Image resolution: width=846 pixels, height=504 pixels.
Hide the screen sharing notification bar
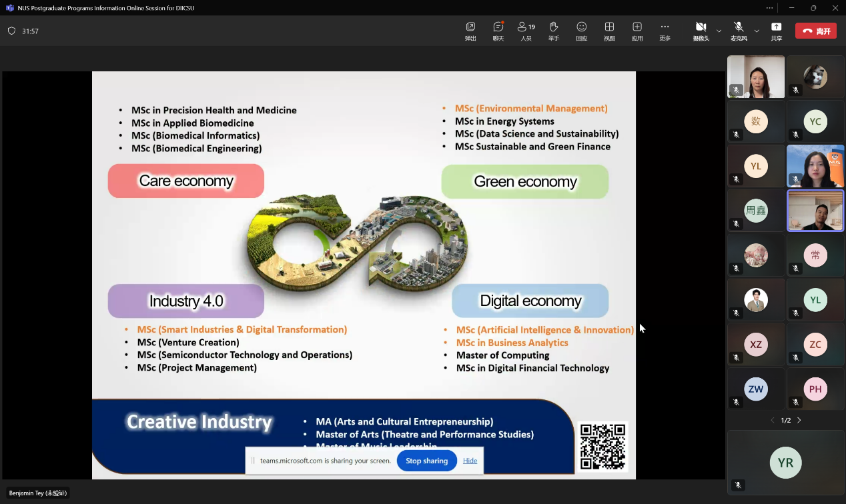click(x=470, y=461)
